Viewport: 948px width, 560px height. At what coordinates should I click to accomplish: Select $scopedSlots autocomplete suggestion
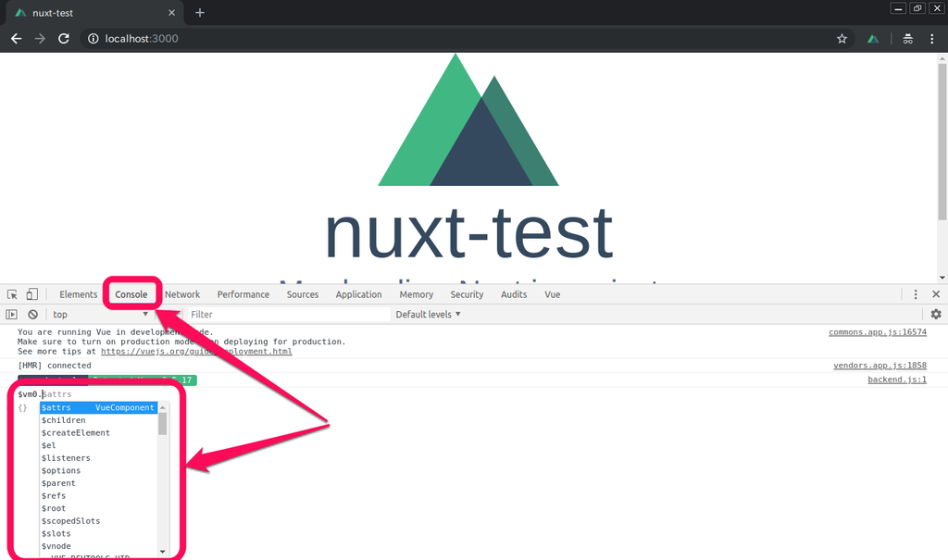click(98, 521)
